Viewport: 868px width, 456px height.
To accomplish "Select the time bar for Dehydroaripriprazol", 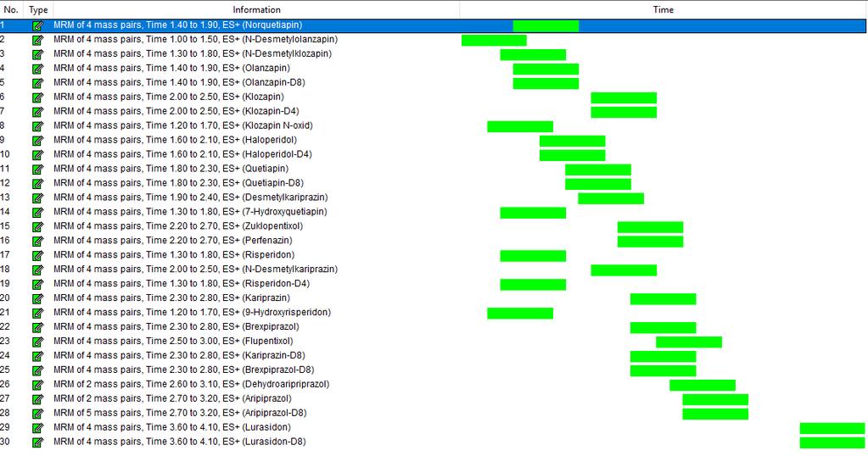I will coord(703,386).
